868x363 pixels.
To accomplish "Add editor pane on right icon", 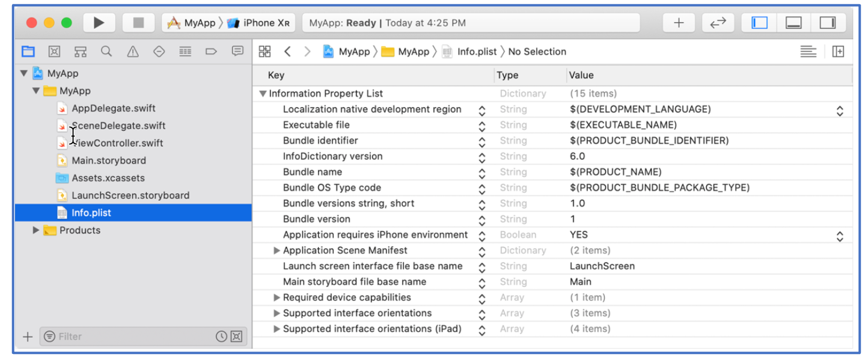I will click(x=838, y=52).
